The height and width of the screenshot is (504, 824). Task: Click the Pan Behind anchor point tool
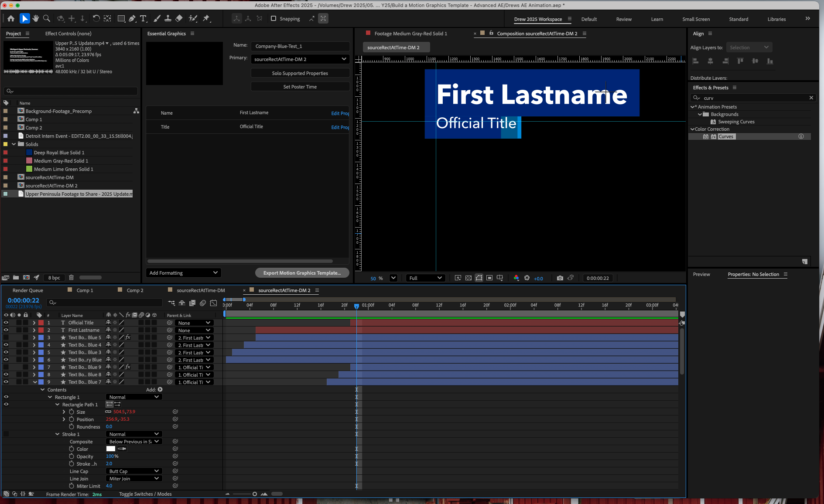click(107, 18)
